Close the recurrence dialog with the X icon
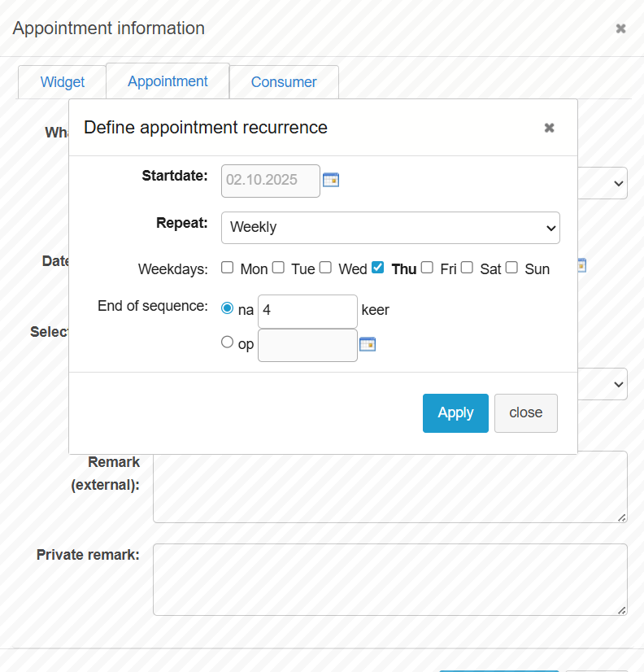 click(x=549, y=128)
